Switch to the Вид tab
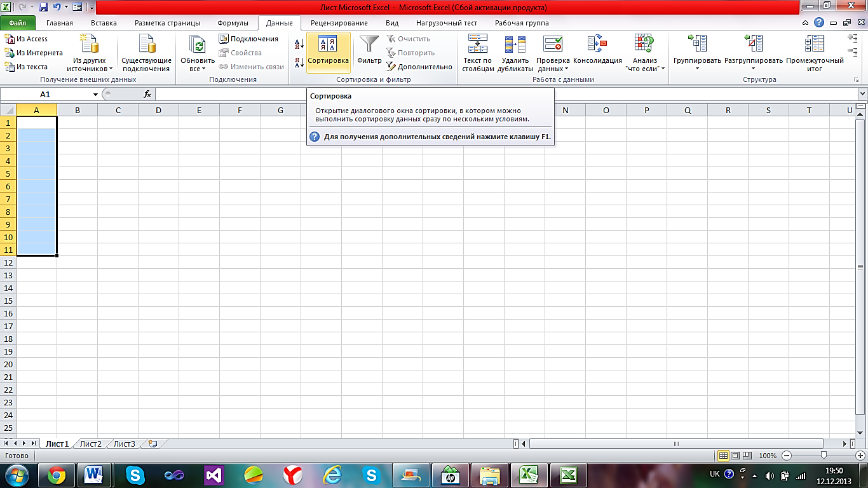868x488 pixels. tap(392, 23)
